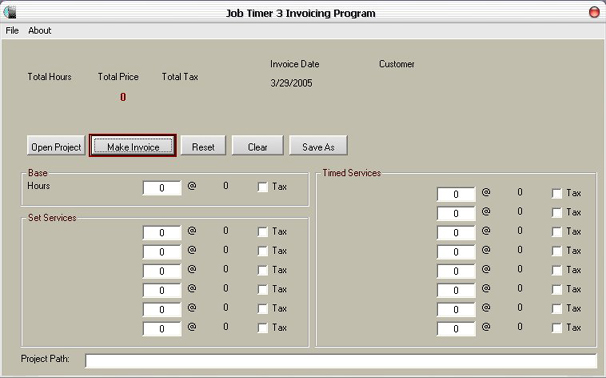Click fifth Timed Services quantity field

click(456, 271)
